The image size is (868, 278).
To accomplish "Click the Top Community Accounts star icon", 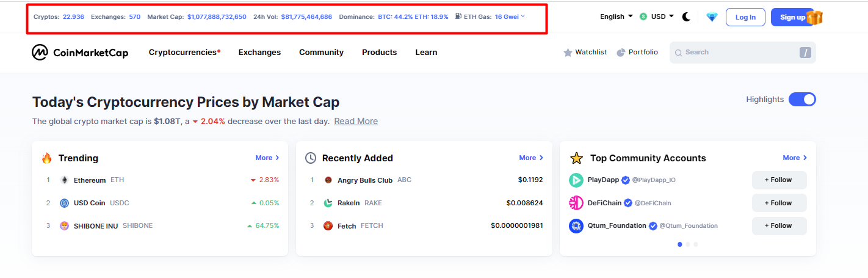I will click(576, 158).
